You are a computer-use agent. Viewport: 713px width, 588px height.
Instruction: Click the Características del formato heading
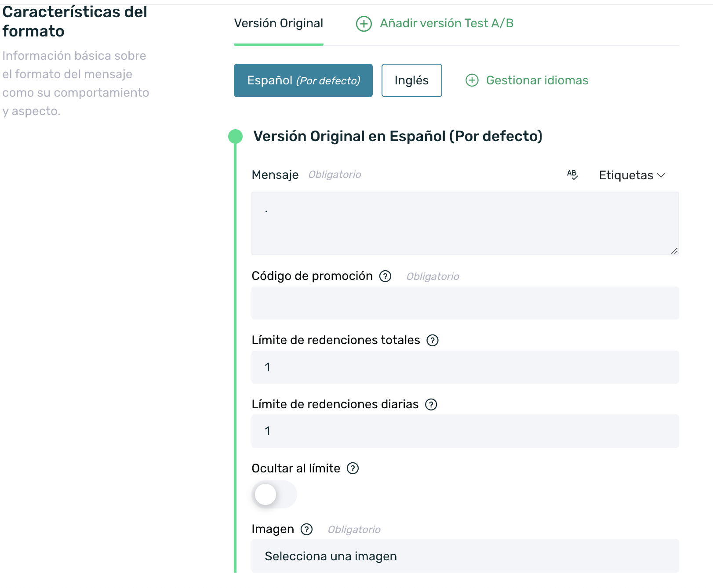coord(75,22)
